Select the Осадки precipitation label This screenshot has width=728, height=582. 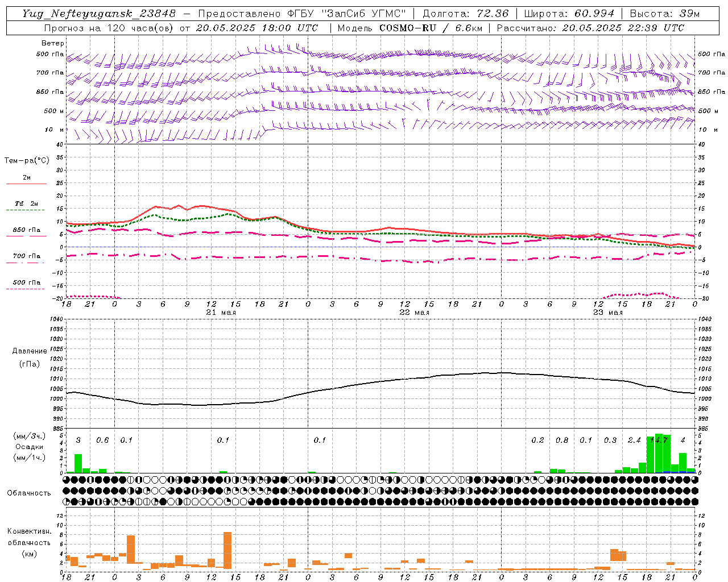tap(28, 447)
